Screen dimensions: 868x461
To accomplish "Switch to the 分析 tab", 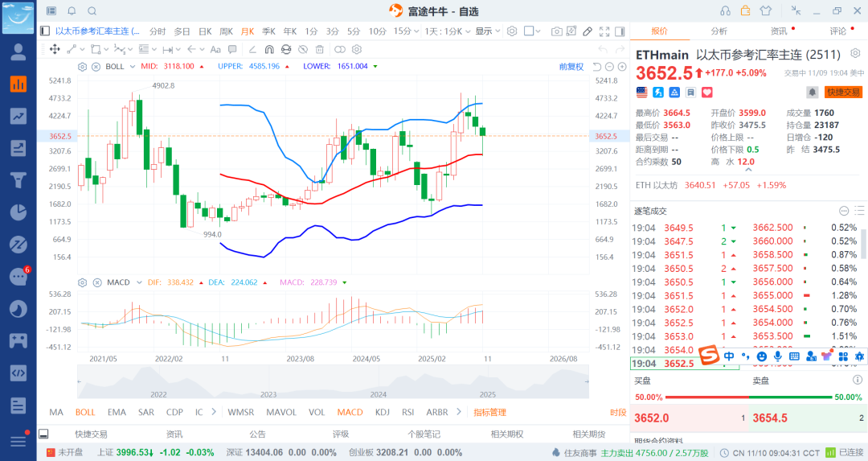I will 719,31.
